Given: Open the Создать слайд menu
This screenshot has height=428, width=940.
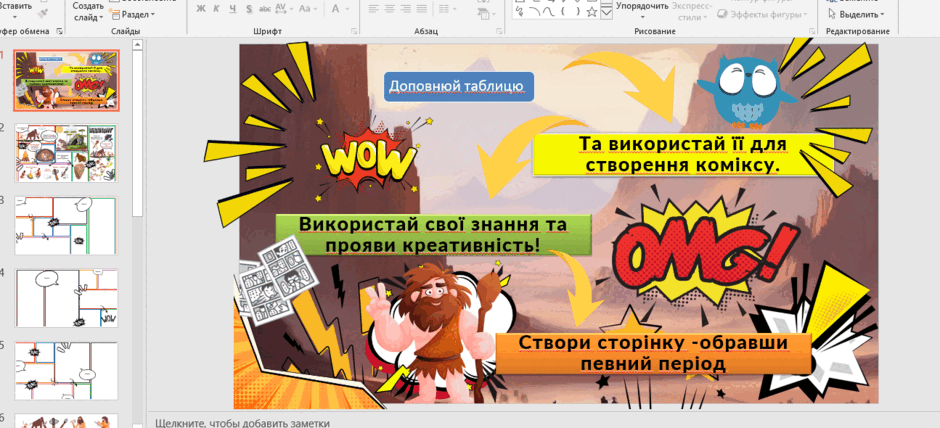Looking at the screenshot, I should (x=88, y=11).
